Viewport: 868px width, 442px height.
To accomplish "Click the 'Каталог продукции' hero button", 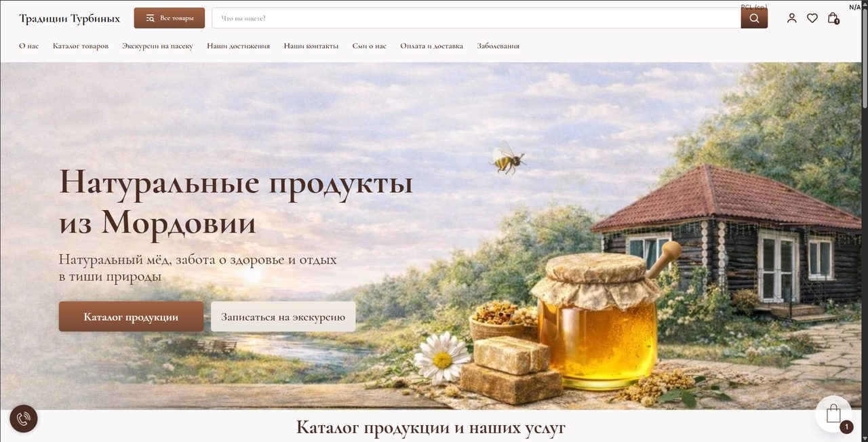I will click(x=131, y=317).
